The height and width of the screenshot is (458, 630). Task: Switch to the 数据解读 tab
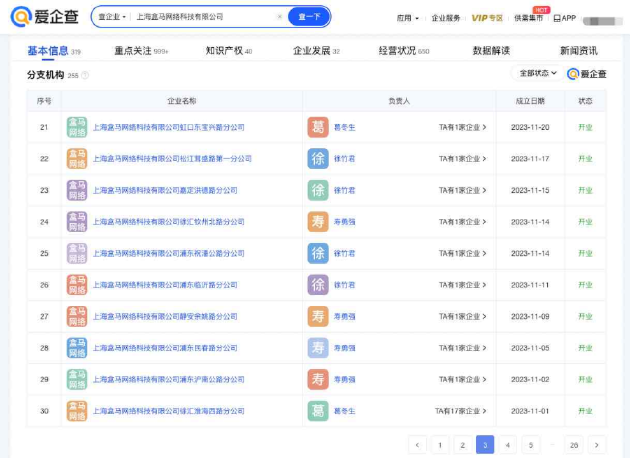pyautogui.click(x=491, y=51)
